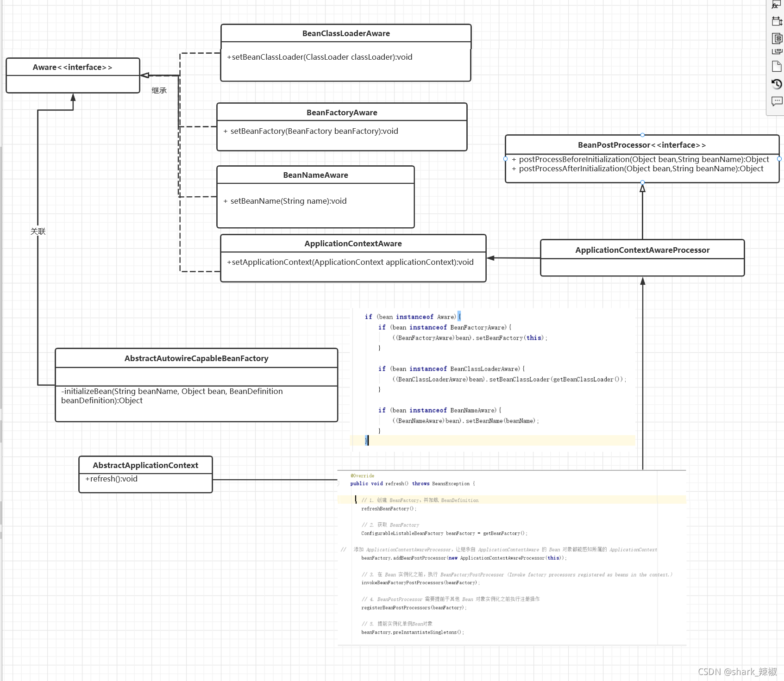Select the refresh() method code screenshot

512,558
